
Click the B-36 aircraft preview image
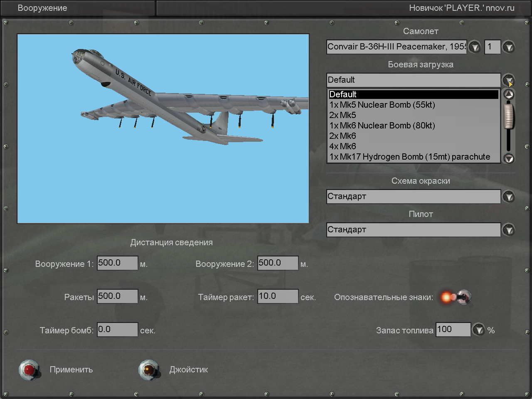coord(163,129)
